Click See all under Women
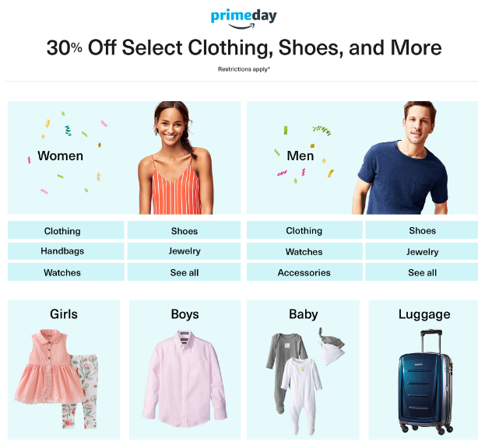The height and width of the screenshot is (448, 478). click(x=184, y=272)
